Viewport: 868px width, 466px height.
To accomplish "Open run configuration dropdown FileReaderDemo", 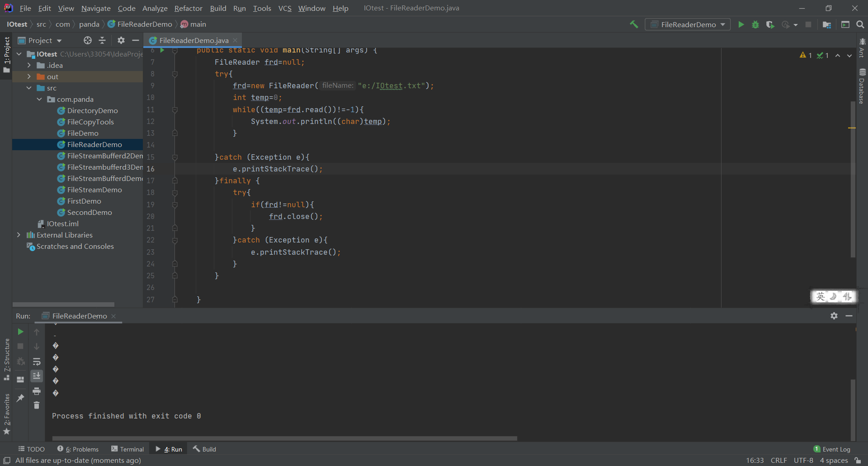I will click(688, 24).
